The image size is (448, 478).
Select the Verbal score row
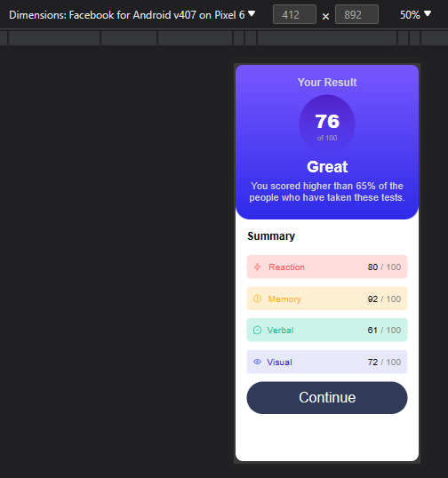[x=327, y=331]
